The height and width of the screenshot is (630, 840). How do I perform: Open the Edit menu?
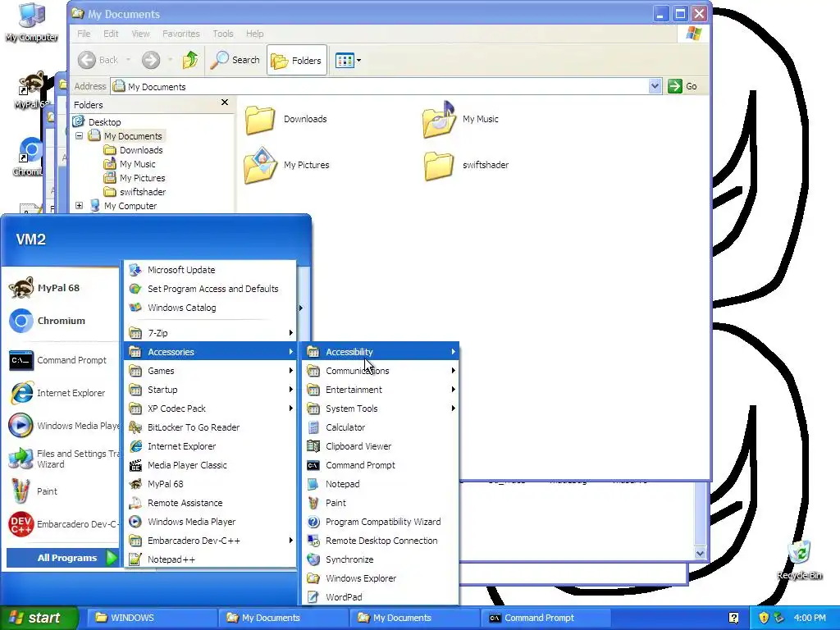pos(111,33)
